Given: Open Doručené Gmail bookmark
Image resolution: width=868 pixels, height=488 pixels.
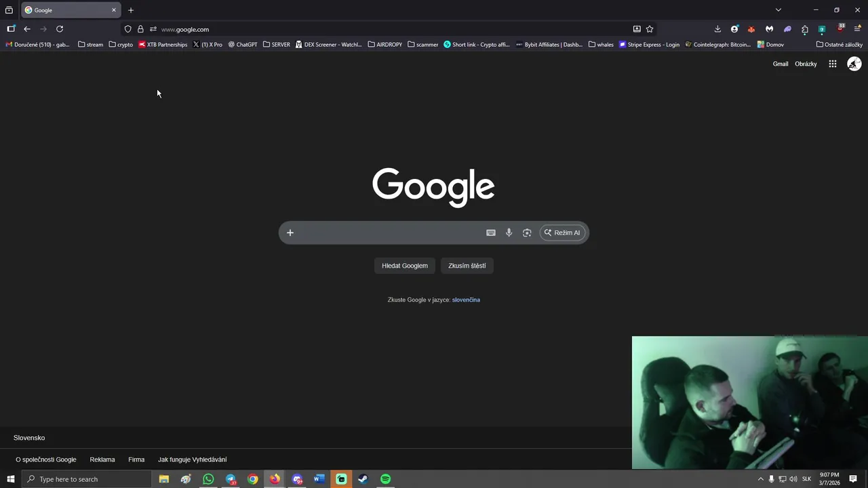Looking at the screenshot, I should 37,45.
